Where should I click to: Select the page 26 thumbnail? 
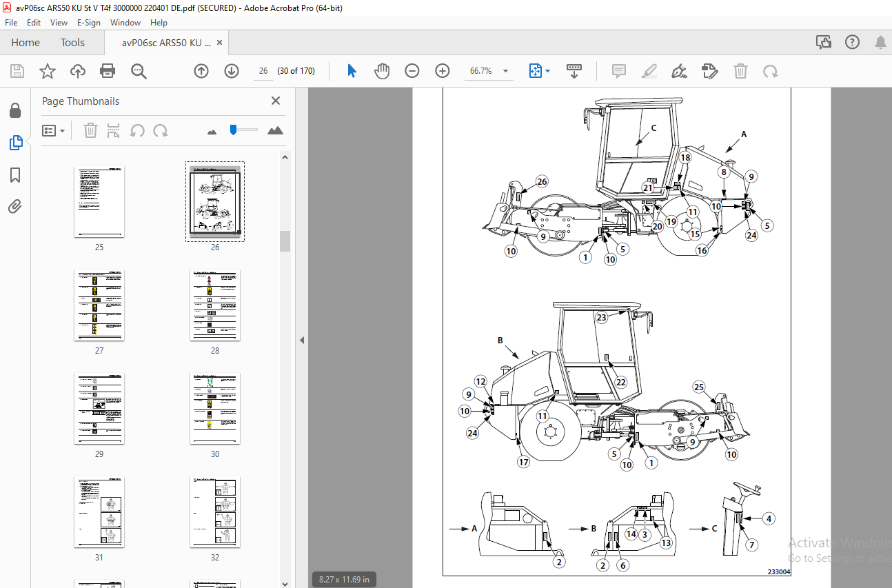(215, 201)
